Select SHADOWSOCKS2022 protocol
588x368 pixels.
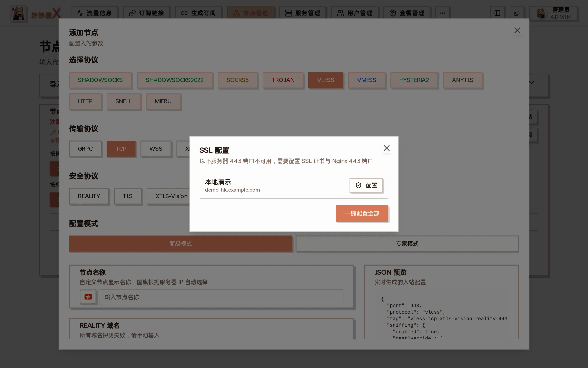[x=174, y=80]
